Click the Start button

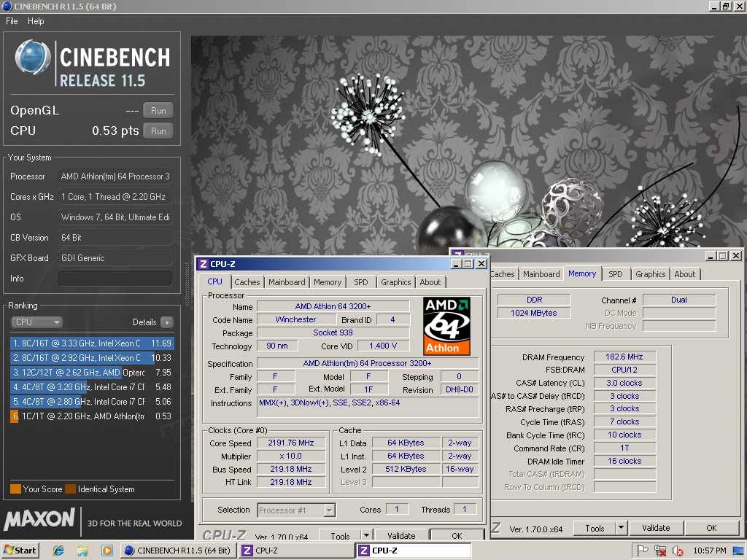(x=20, y=551)
